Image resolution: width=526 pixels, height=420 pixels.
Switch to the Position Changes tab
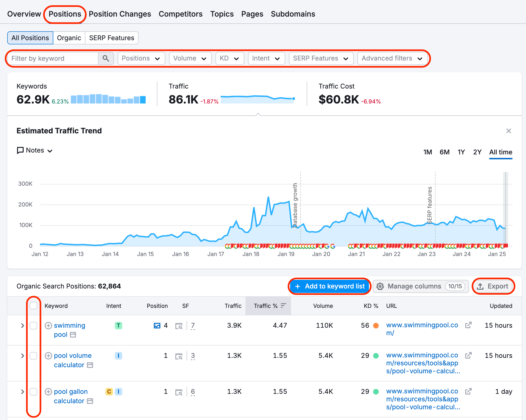(120, 14)
